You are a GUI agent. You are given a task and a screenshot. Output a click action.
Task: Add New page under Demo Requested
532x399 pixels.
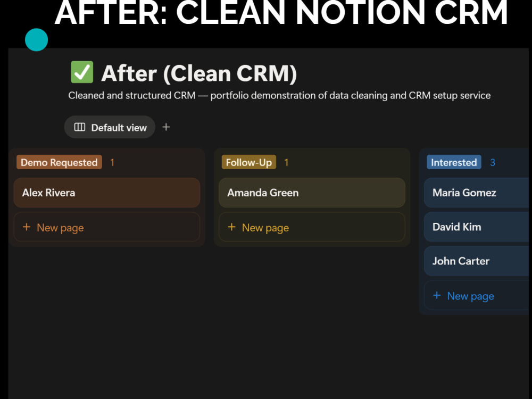click(107, 227)
